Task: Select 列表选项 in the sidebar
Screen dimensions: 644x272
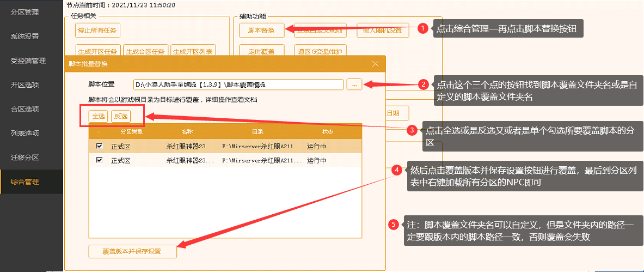Action: (25, 134)
